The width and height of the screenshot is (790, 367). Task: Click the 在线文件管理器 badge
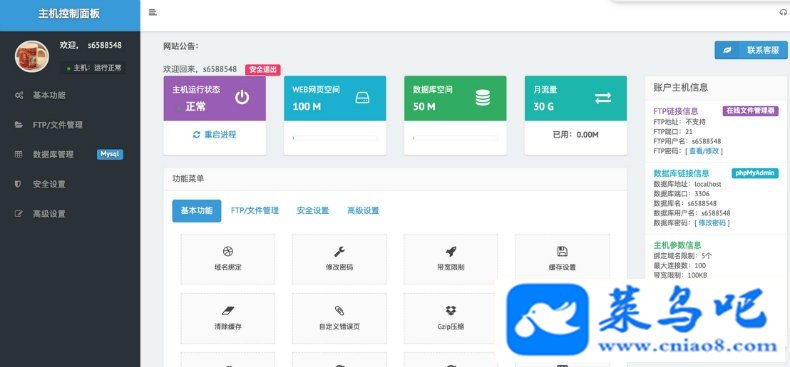[x=751, y=111]
